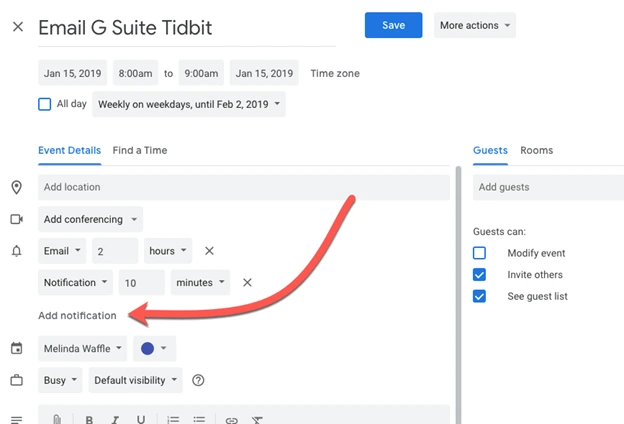Viewport: 624px width, 424px height.
Task: Open the hours unit dropdown
Action: [168, 251]
